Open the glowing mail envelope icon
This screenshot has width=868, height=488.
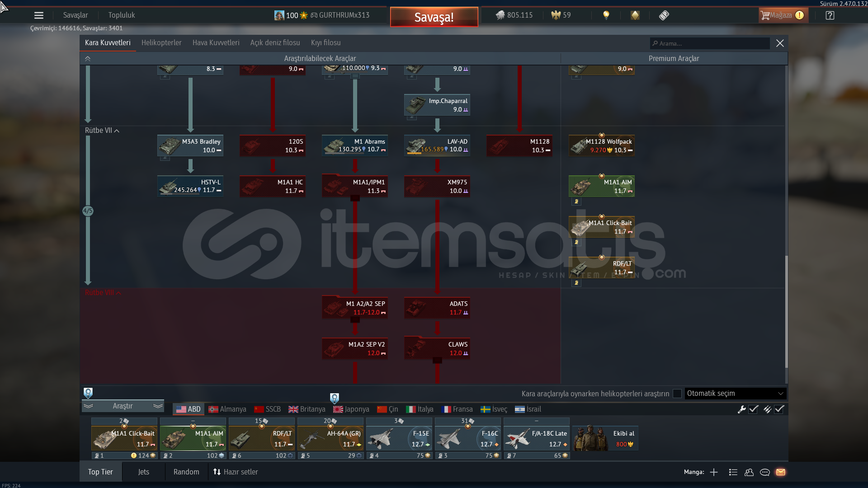[x=781, y=472]
